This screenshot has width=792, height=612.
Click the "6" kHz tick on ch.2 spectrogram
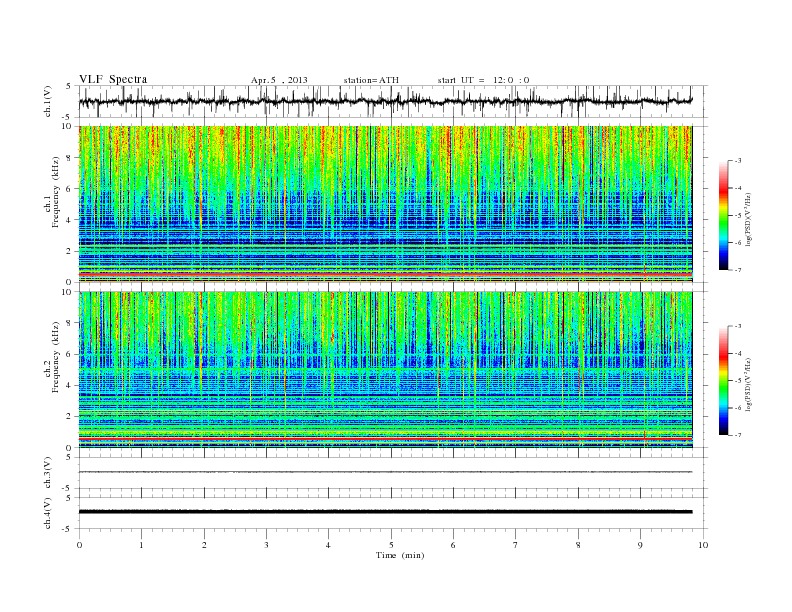[x=70, y=354]
